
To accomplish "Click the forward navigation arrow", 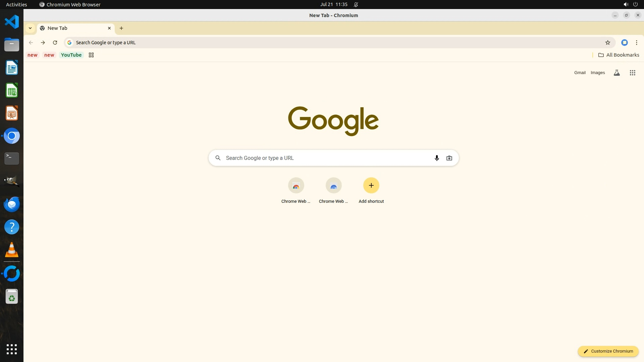I will pos(43,43).
